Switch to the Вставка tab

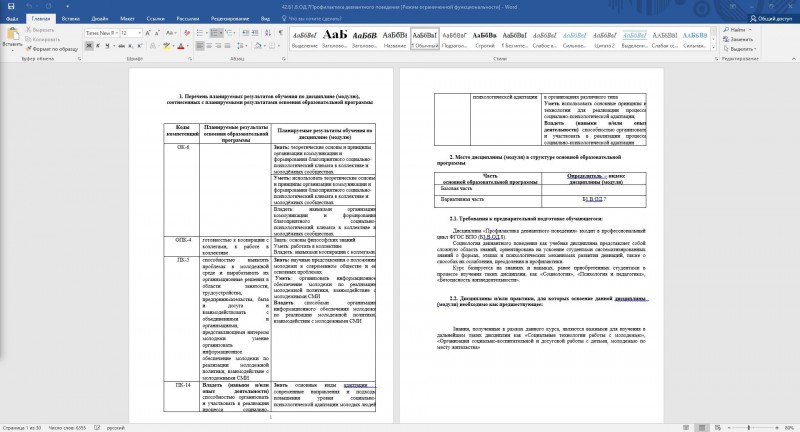tap(70, 19)
